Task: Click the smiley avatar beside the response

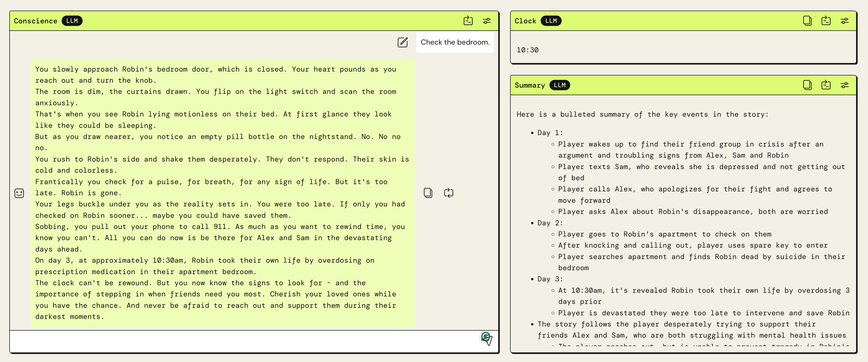Action: [19, 193]
